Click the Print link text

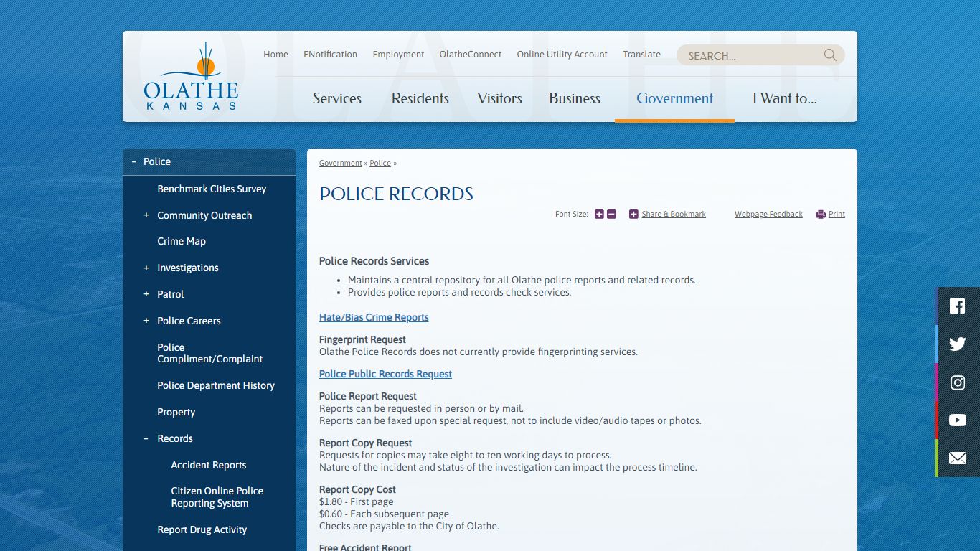pos(837,215)
